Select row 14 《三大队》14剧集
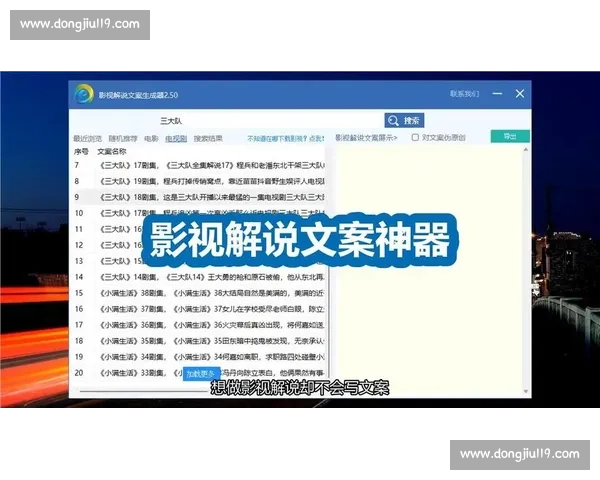This screenshot has width=600, height=480. (x=199, y=277)
